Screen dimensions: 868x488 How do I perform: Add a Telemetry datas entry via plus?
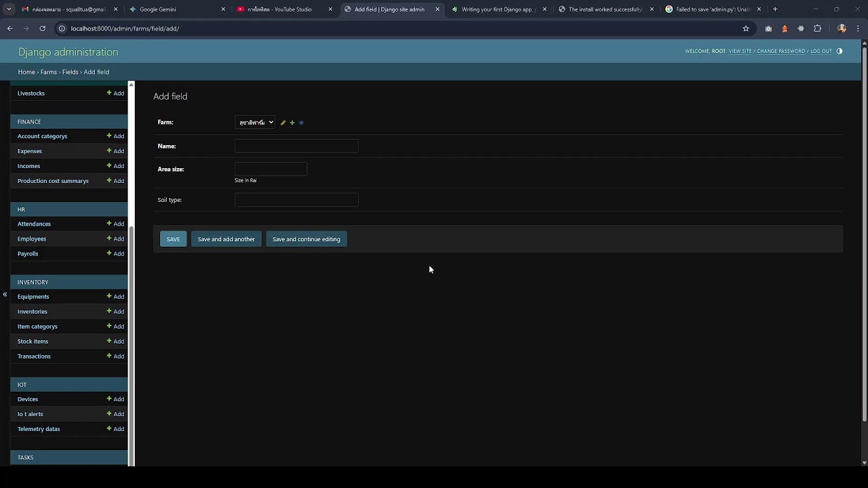point(115,429)
